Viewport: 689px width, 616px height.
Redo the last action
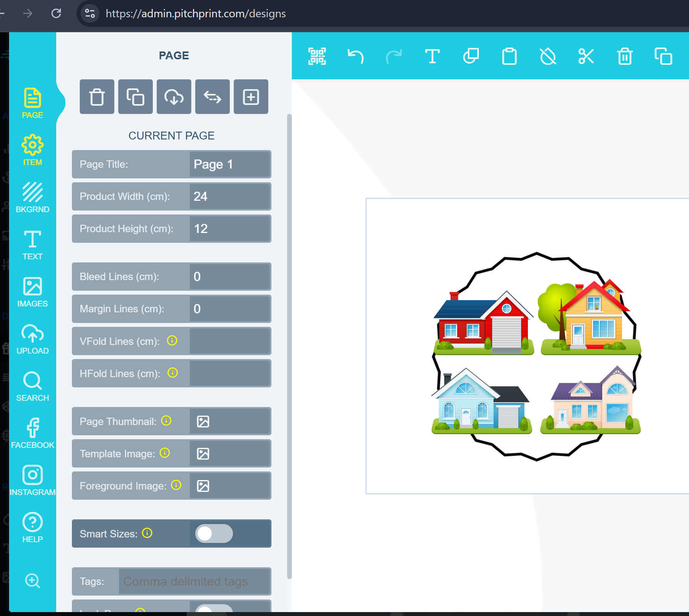tap(394, 56)
